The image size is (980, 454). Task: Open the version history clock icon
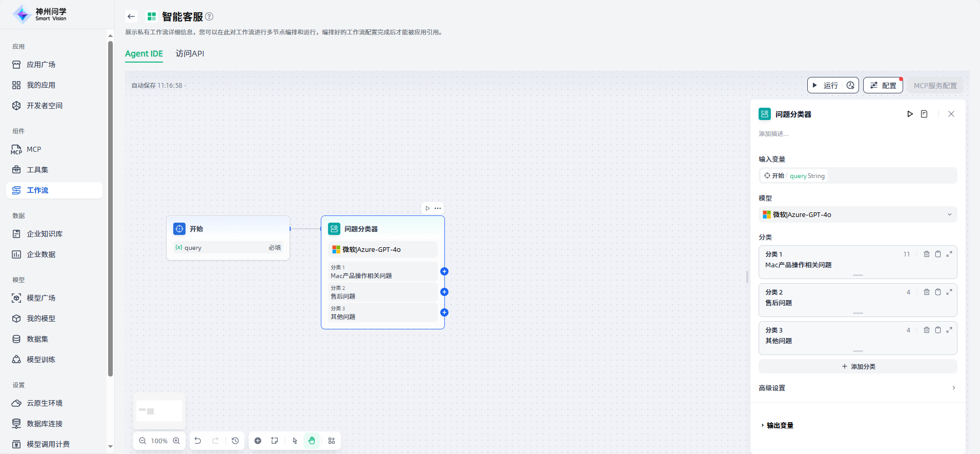pyautogui.click(x=235, y=441)
